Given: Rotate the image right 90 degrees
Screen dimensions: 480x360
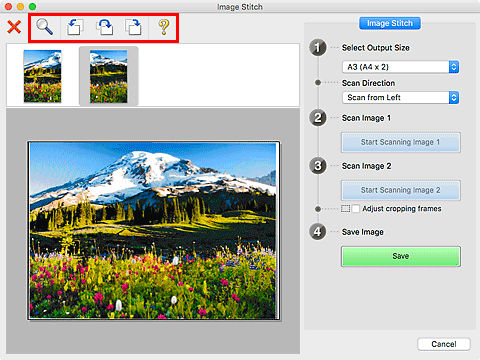Looking at the screenshot, I should click(133, 27).
